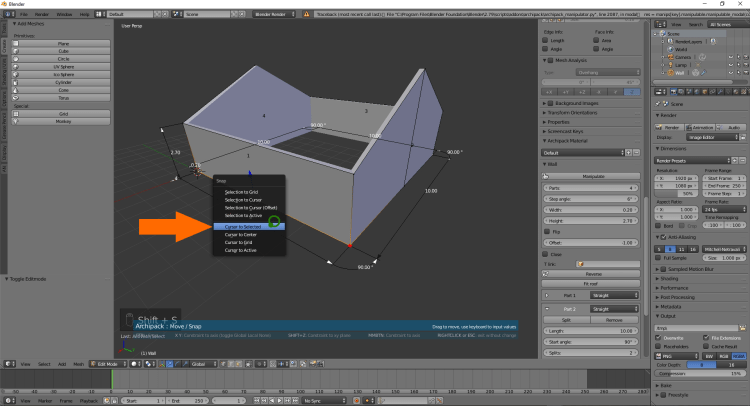750x406 pixels.
Task: Toggle the Overwrite output checkbox
Action: pos(660,337)
